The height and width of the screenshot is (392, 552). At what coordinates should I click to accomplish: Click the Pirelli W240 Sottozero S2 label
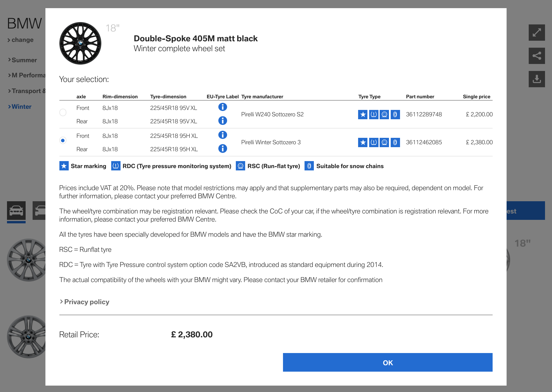coord(273,114)
